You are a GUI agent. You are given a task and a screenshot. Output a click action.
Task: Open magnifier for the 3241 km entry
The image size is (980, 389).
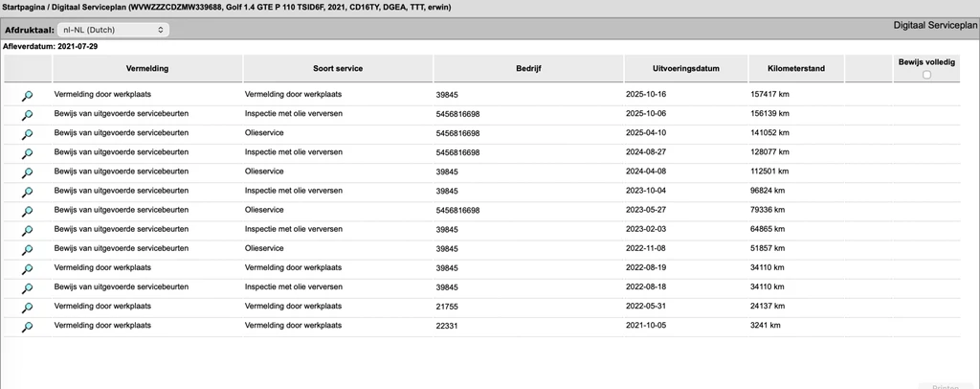(x=28, y=327)
